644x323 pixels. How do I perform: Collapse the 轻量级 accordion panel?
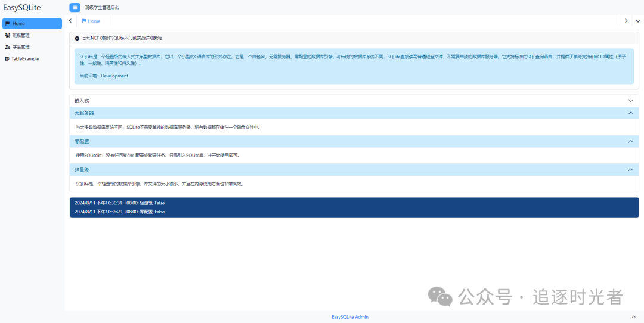631,170
